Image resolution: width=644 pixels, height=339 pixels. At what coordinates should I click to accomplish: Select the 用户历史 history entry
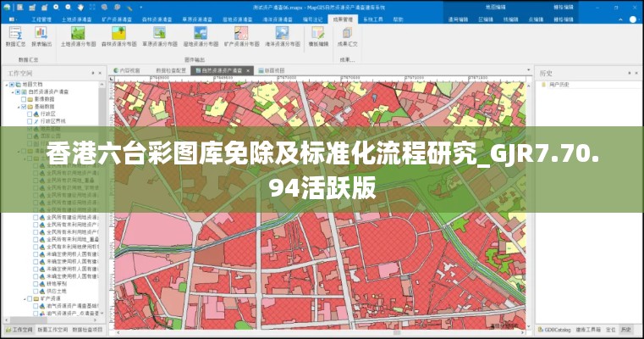tap(559, 85)
